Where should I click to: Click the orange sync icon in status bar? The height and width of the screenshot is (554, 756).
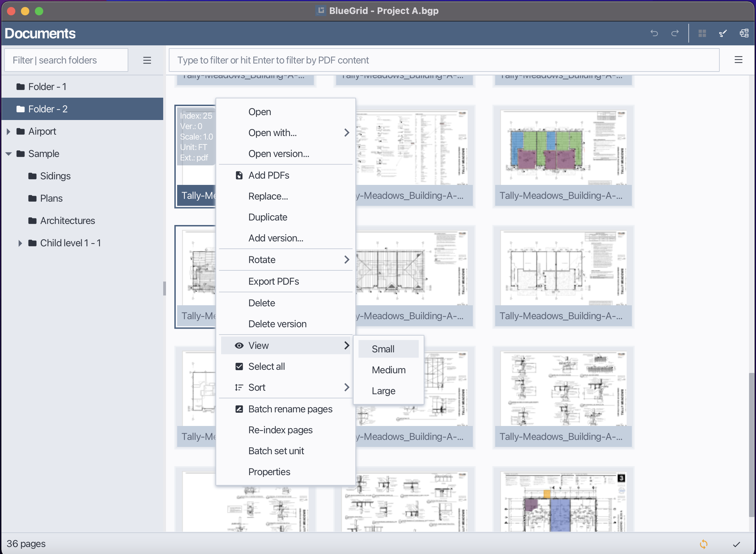703,544
